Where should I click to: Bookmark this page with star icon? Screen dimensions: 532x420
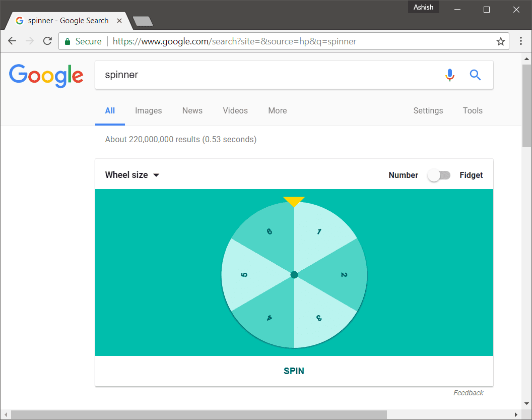pyautogui.click(x=500, y=41)
